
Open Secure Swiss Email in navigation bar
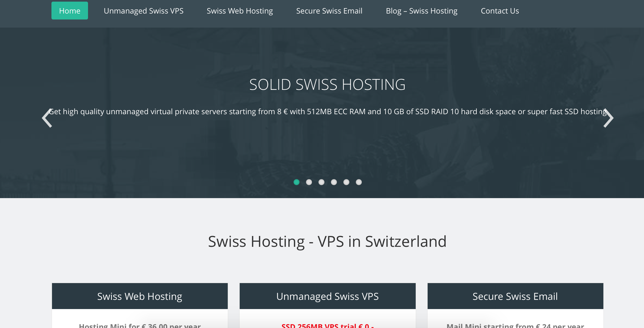329,11
